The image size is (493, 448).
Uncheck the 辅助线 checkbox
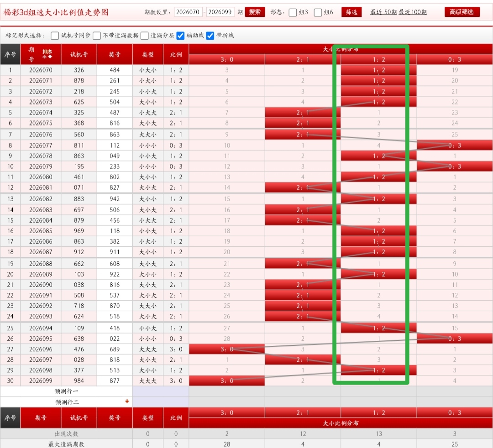[x=181, y=35]
